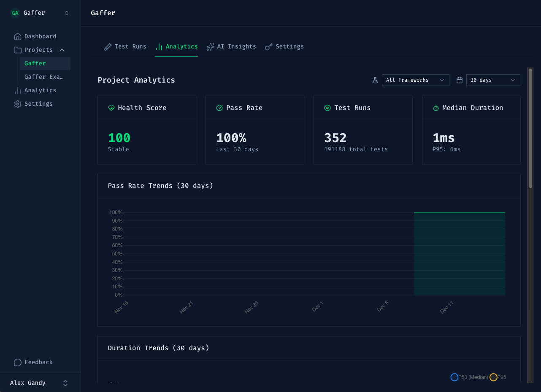Click the Health Score heart icon
The width and height of the screenshot is (541, 392).
click(111, 108)
